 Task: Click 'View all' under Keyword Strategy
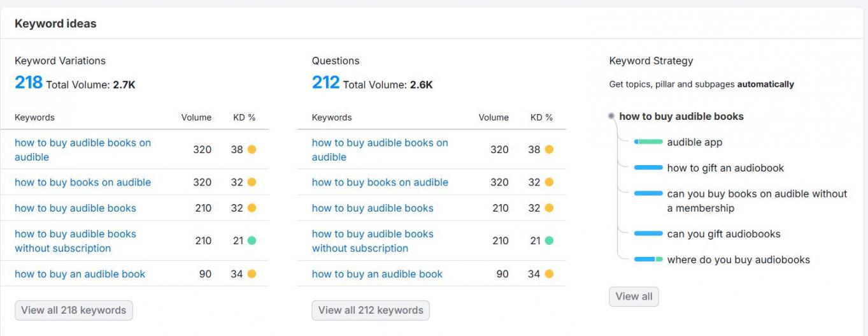coord(634,296)
